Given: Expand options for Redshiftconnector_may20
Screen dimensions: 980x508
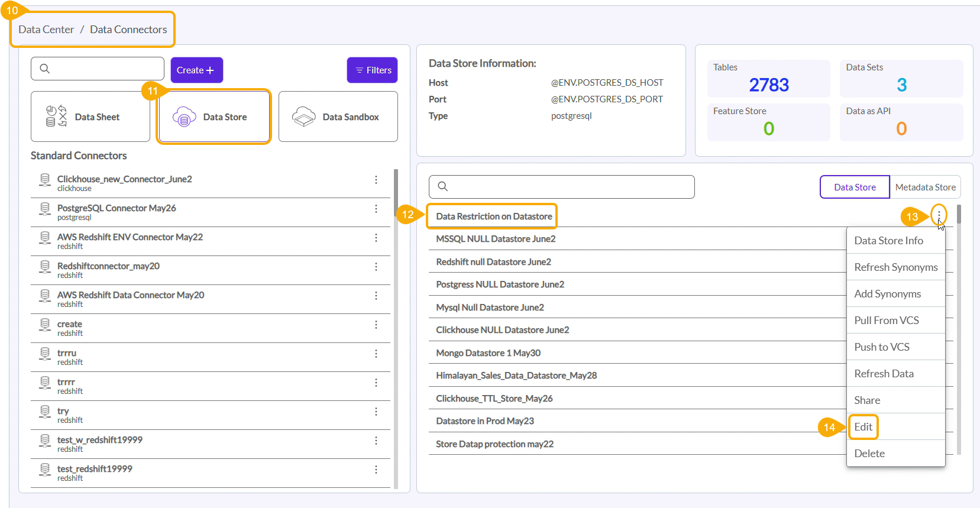Looking at the screenshot, I should click(376, 267).
